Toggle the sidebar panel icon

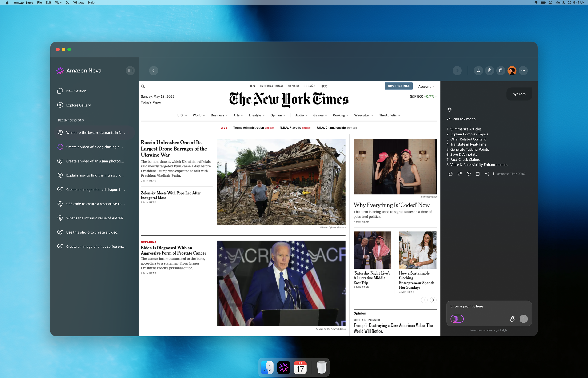130,70
